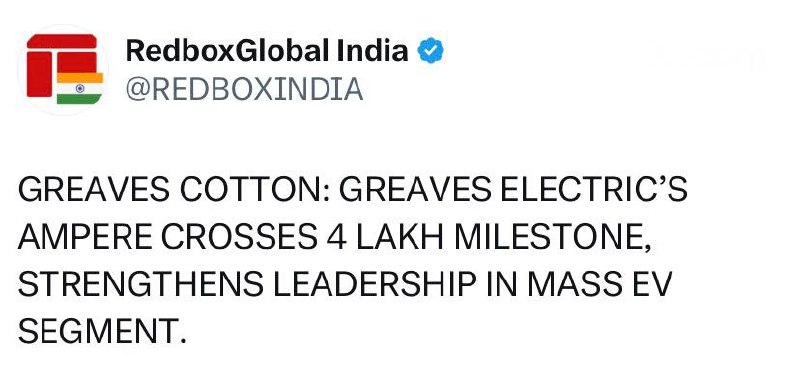
Task: Open the RedboxGlobal India profile avatar
Action: click(64, 69)
